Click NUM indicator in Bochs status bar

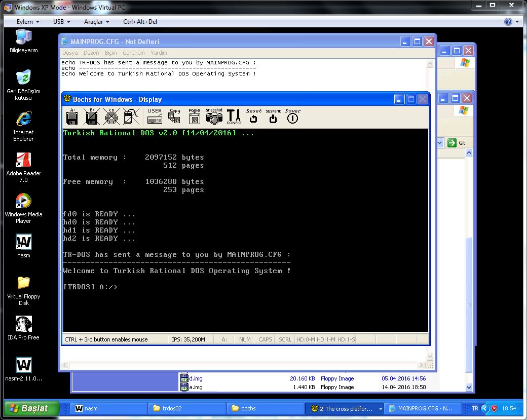(x=245, y=339)
